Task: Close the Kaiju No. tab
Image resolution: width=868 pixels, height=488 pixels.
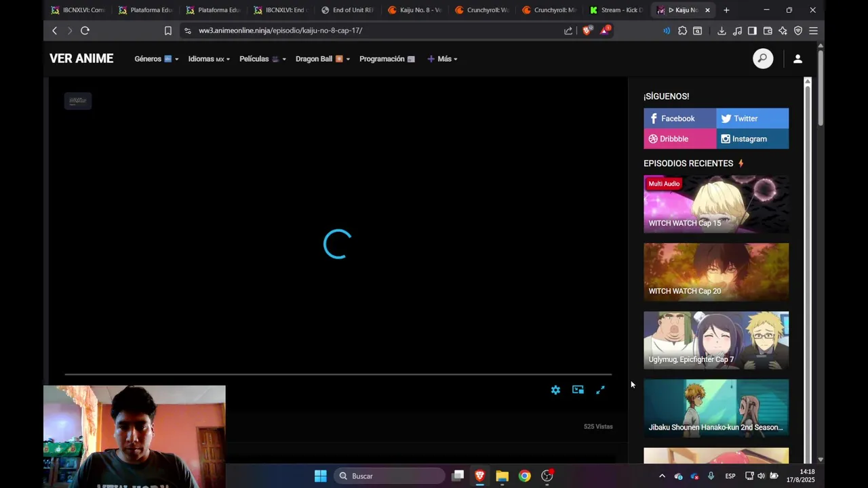Action: coord(707,10)
